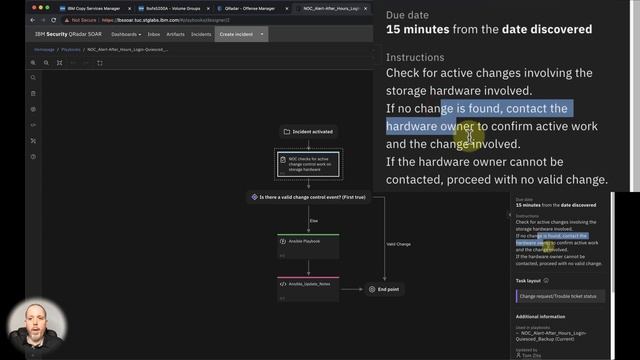Viewport: 640px width, 360px height.
Task: Collapse the right properties panel arrow
Action: point(509,214)
